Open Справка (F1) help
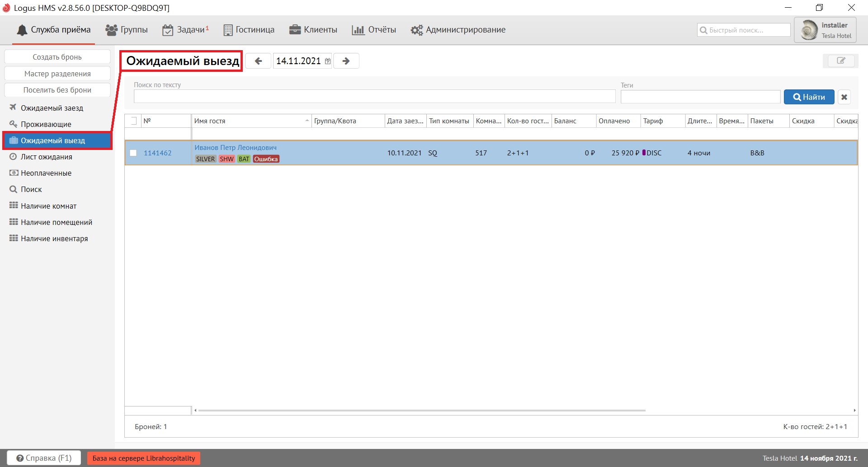This screenshot has height=467, width=868. pos(44,458)
